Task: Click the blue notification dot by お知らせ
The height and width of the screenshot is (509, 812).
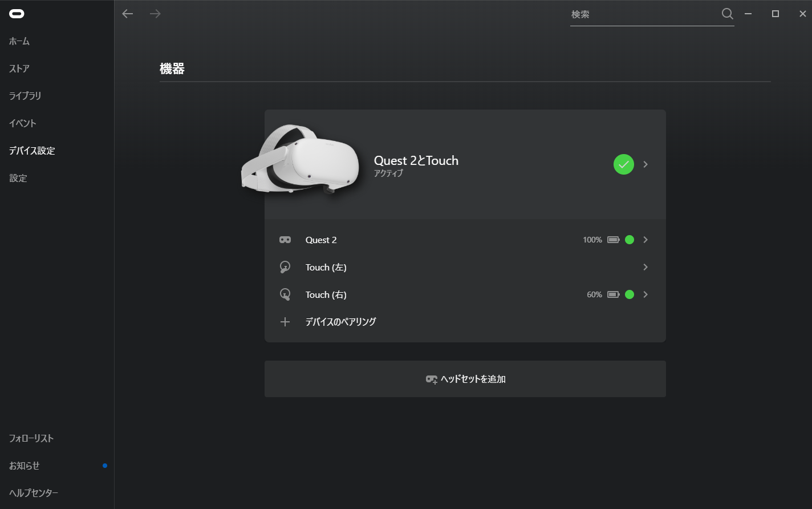Action: pyautogui.click(x=105, y=466)
